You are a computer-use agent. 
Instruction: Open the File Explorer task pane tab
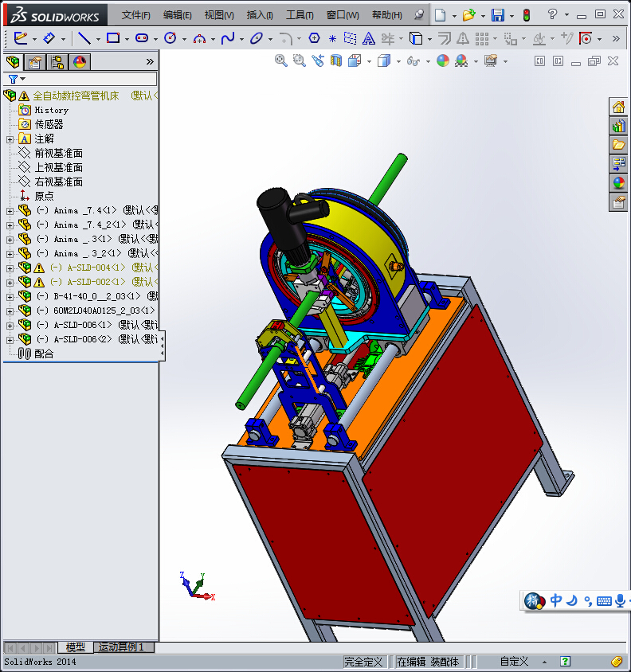[618, 145]
